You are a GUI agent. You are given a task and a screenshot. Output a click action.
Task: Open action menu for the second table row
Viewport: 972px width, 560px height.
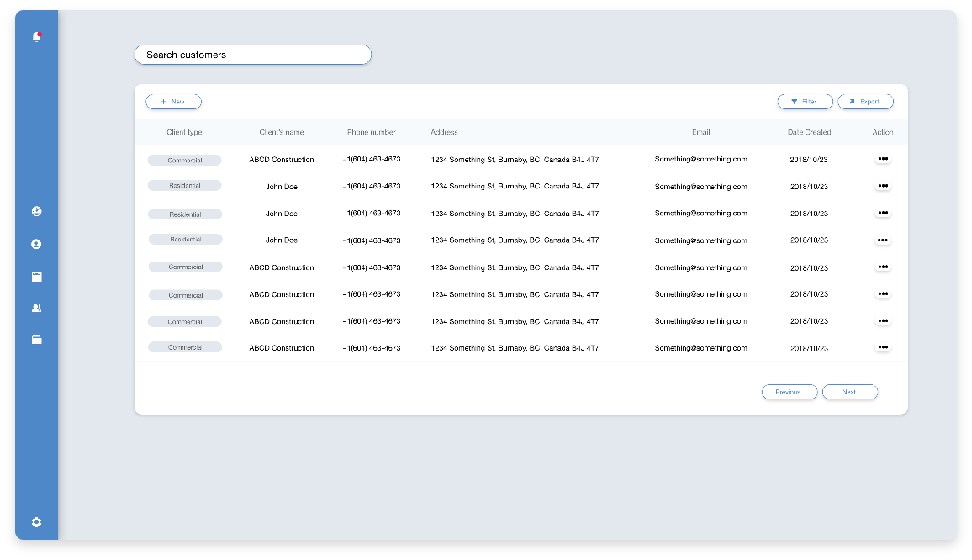point(883,186)
